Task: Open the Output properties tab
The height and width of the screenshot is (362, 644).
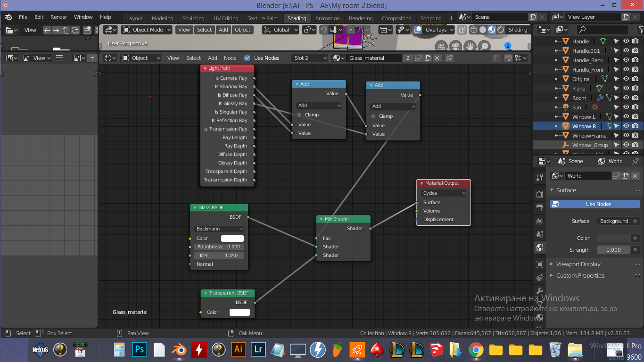Action: [540, 207]
